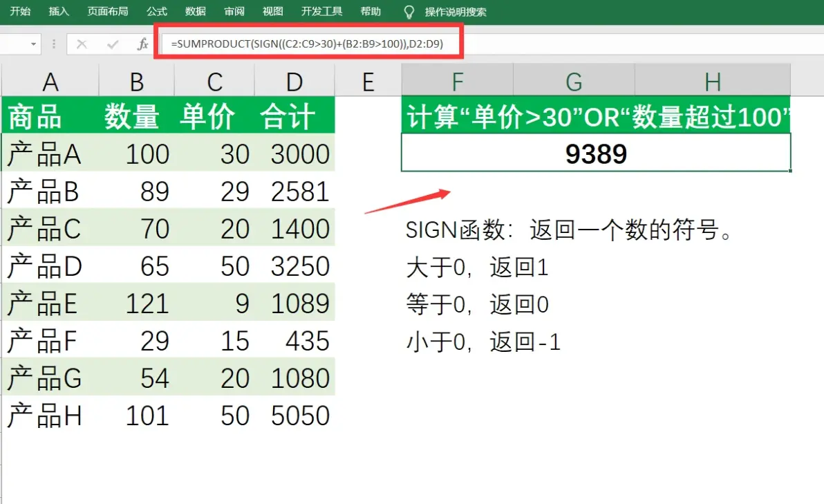Select quantity cell 101 for 产品H
The image size is (824, 504).
137,415
